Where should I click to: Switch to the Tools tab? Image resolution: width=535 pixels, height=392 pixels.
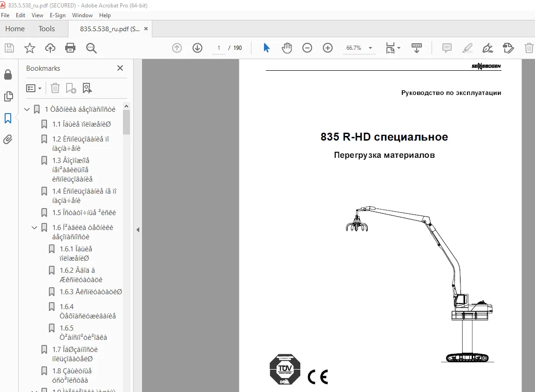47,29
